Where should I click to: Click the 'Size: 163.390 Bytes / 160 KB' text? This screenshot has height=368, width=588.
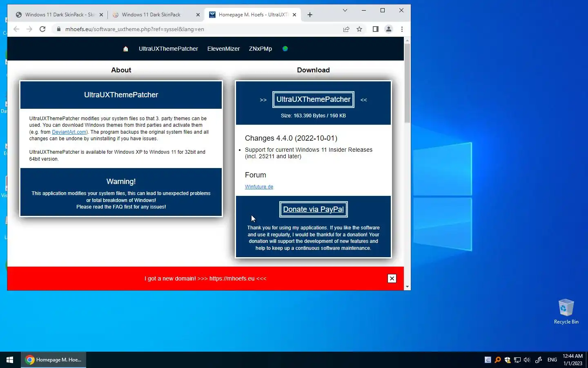click(x=313, y=116)
